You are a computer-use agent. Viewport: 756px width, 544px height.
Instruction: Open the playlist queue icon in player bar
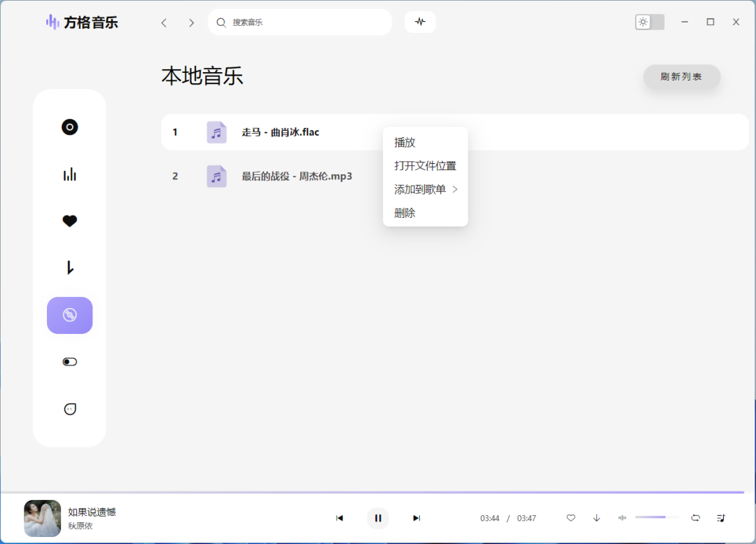pyautogui.click(x=721, y=518)
